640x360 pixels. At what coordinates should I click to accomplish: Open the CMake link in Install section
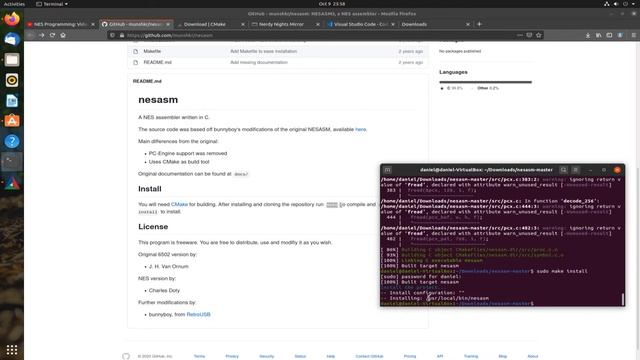179,204
